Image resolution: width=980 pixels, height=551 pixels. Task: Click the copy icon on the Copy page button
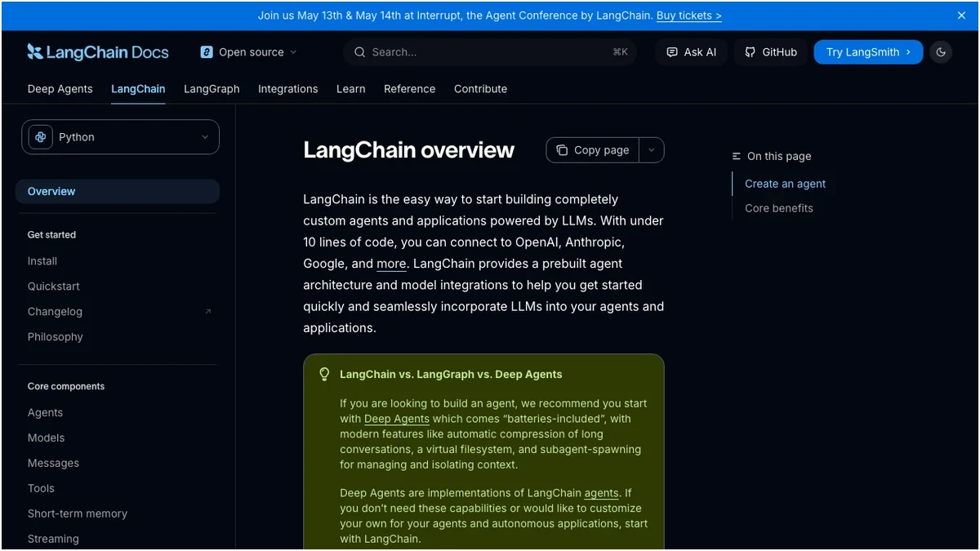click(562, 150)
